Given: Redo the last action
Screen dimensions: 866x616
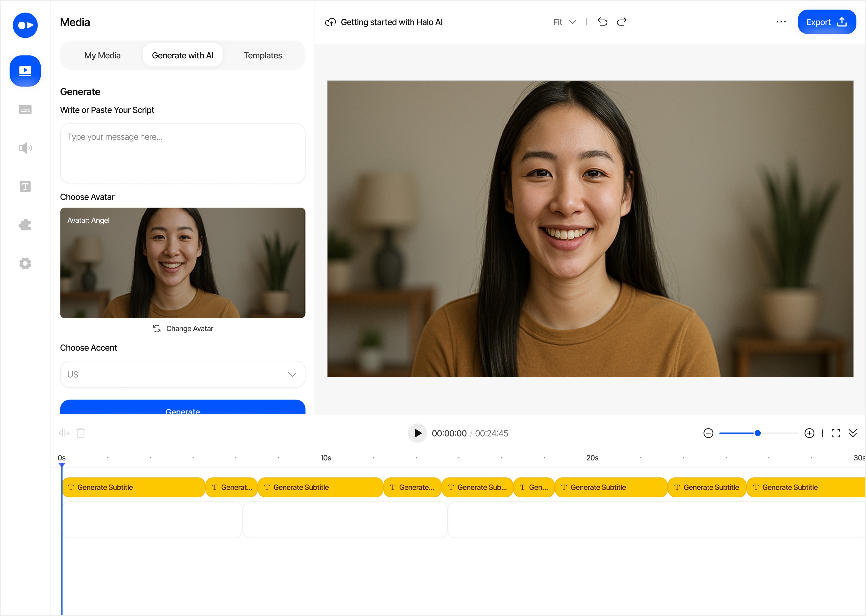Looking at the screenshot, I should tap(622, 22).
